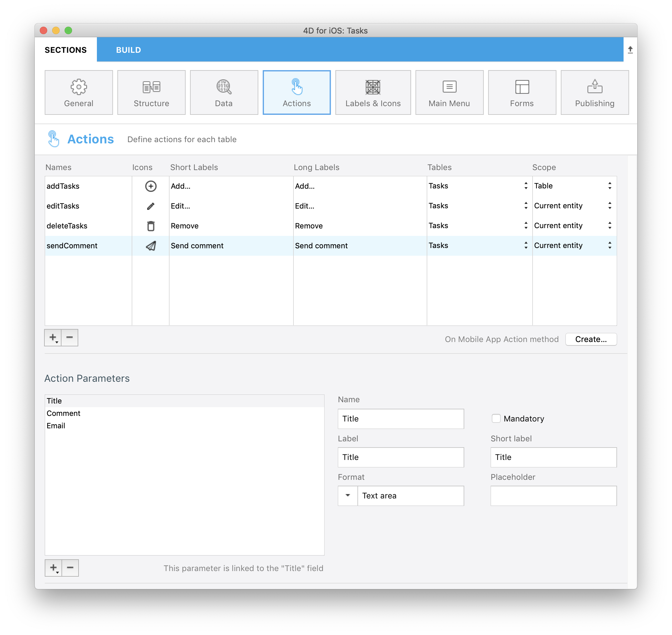Click the pencil icon for editTasks

click(x=151, y=206)
